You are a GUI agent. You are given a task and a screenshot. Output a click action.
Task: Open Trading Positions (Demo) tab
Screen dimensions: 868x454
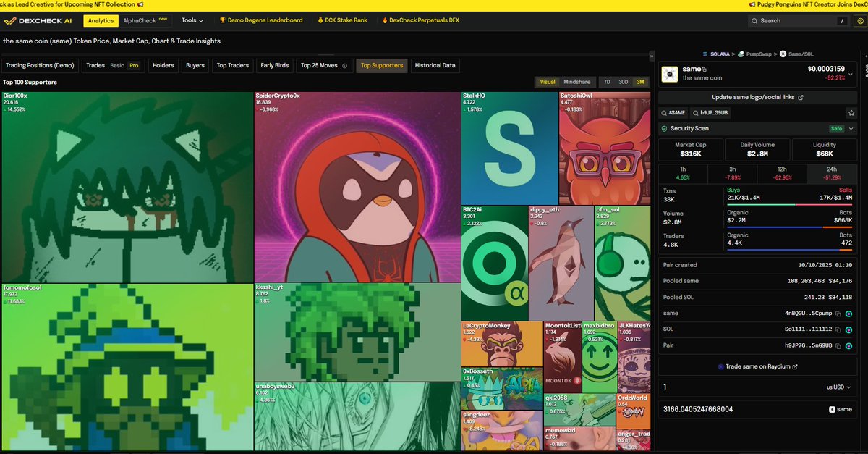coord(40,65)
